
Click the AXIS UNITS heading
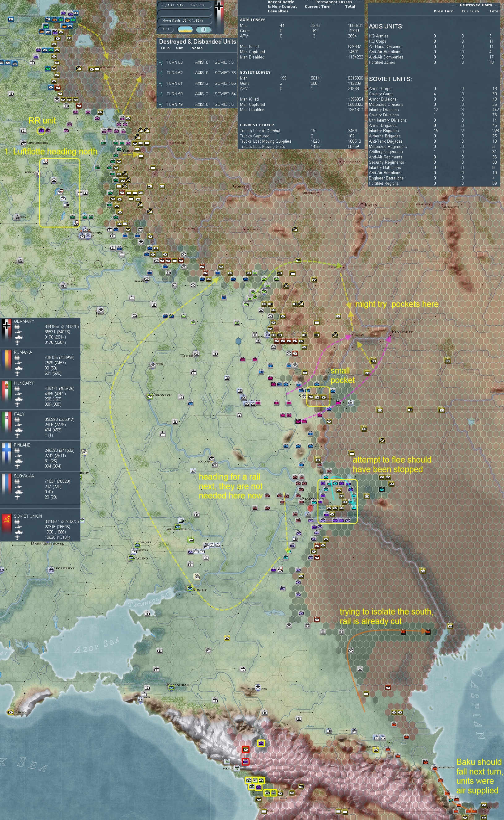pyautogui.click(x=386, y=27)
